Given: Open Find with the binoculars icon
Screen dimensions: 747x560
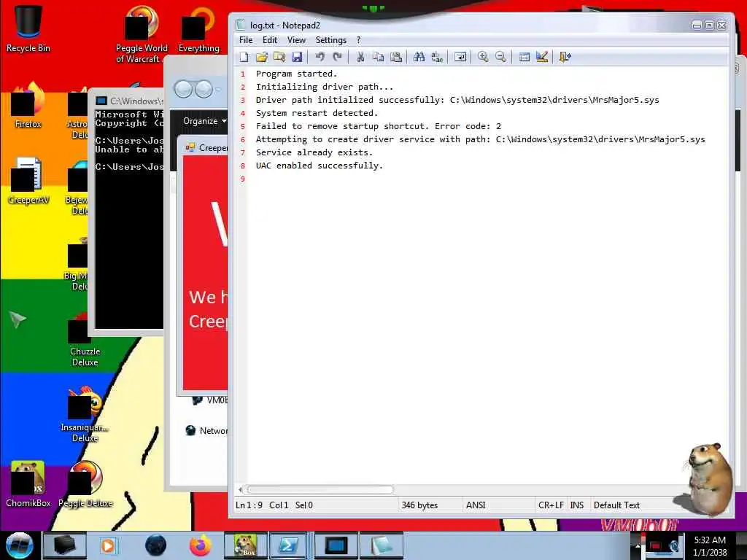Looking at the screenshot, I should pyautogui.click(x=419, y=57).
